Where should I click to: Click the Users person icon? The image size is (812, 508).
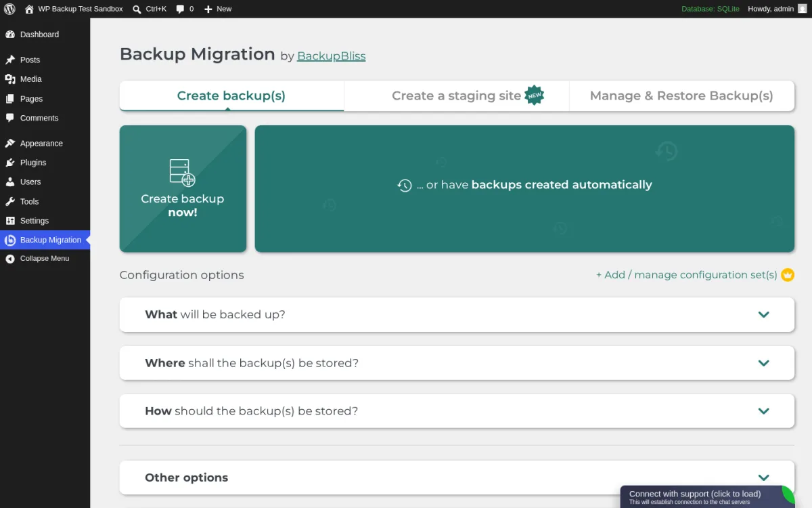point(10,182)
